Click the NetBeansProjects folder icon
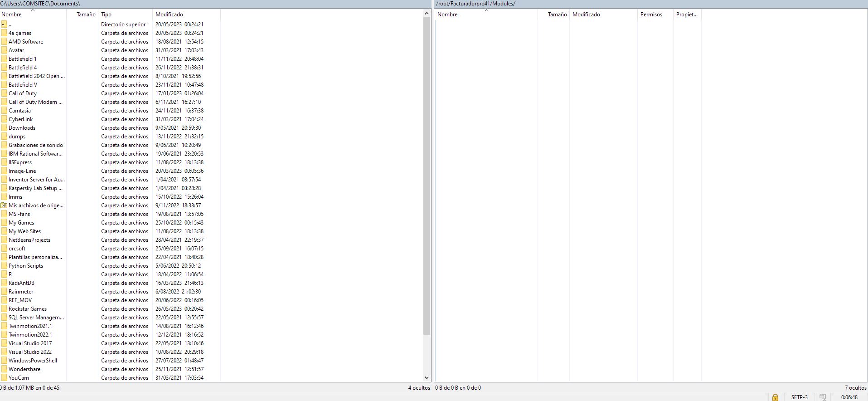The width and height of the screenshot is (868, 401). 4,240
